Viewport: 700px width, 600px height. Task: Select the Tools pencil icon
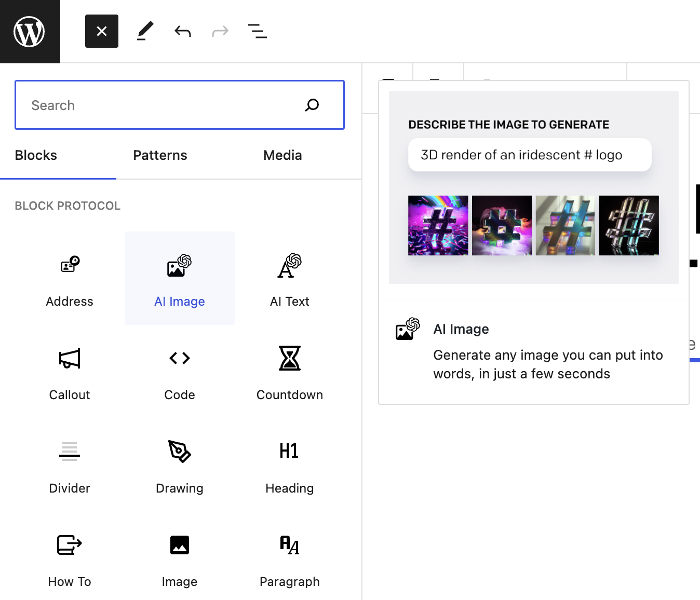coord(145,32)
